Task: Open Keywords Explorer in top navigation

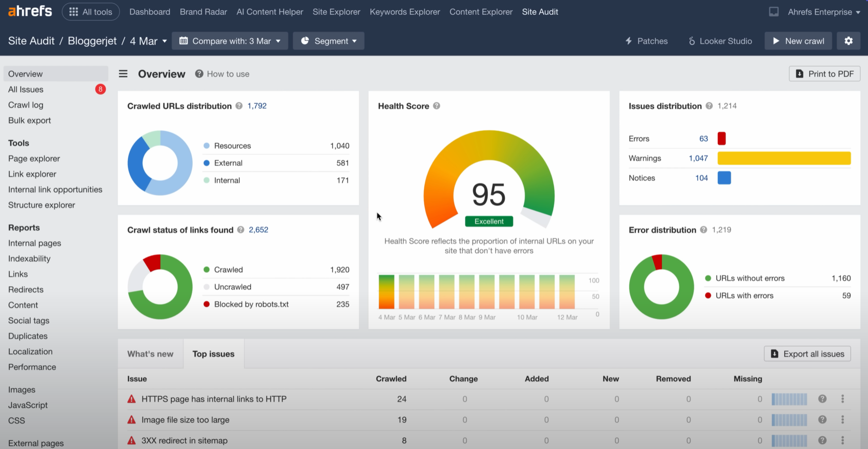Action: [x=404, y=12]
